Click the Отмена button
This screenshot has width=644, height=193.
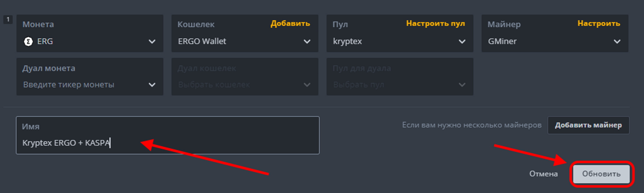544,174
